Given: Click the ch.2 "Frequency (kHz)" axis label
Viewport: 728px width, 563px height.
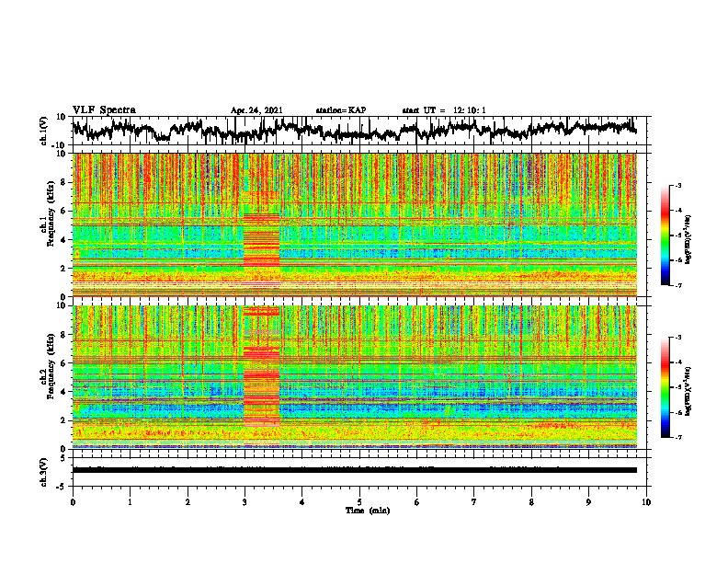Looking at the screenshot, I should [x=51, y=366].
